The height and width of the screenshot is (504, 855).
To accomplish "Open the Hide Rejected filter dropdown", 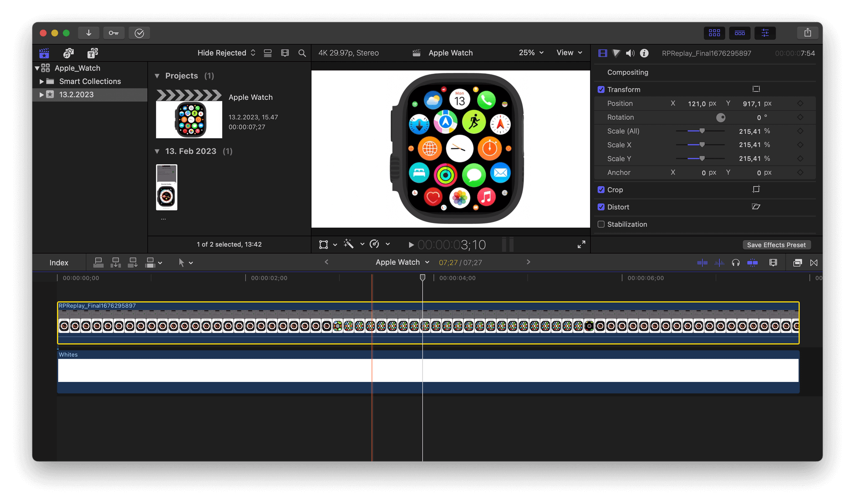I will click(226, 53).
